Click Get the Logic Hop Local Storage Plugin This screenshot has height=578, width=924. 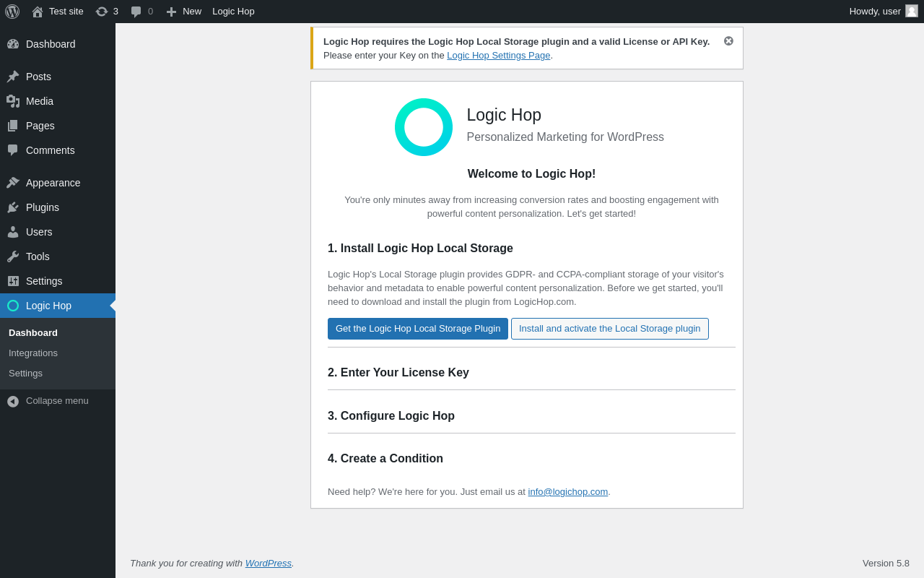418,329
